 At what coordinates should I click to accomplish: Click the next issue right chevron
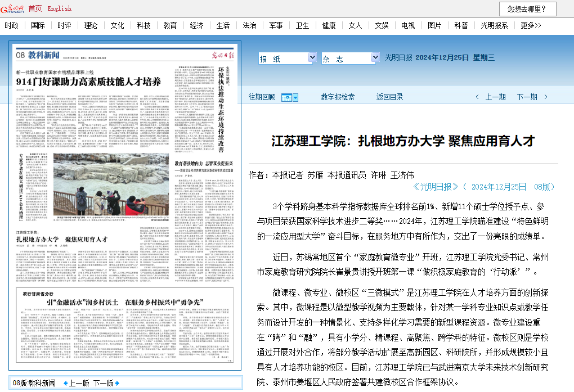click(546, 97)
